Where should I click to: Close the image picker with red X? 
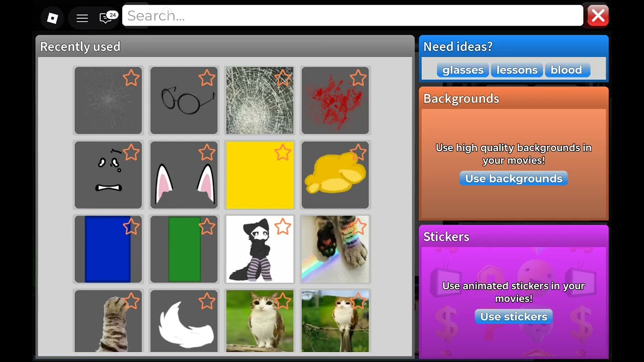[x=598, y=16]
